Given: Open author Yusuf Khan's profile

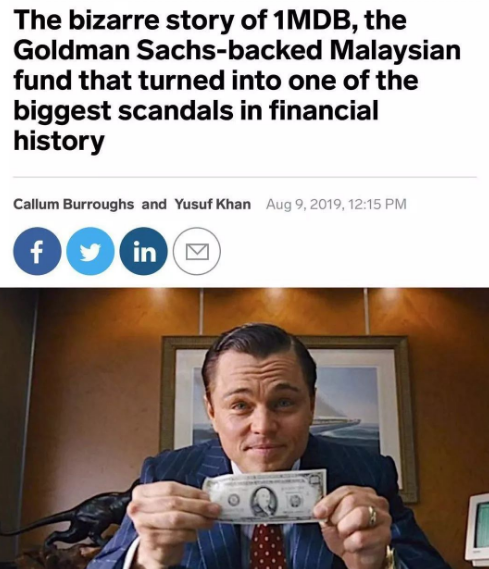Looking at the screenshot, I should [x=213, y=204].
